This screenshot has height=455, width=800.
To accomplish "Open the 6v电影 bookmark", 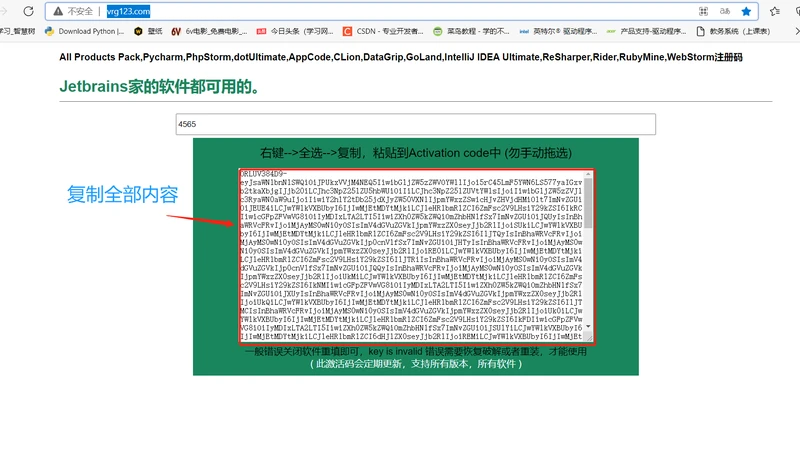I will pos(208,31).
